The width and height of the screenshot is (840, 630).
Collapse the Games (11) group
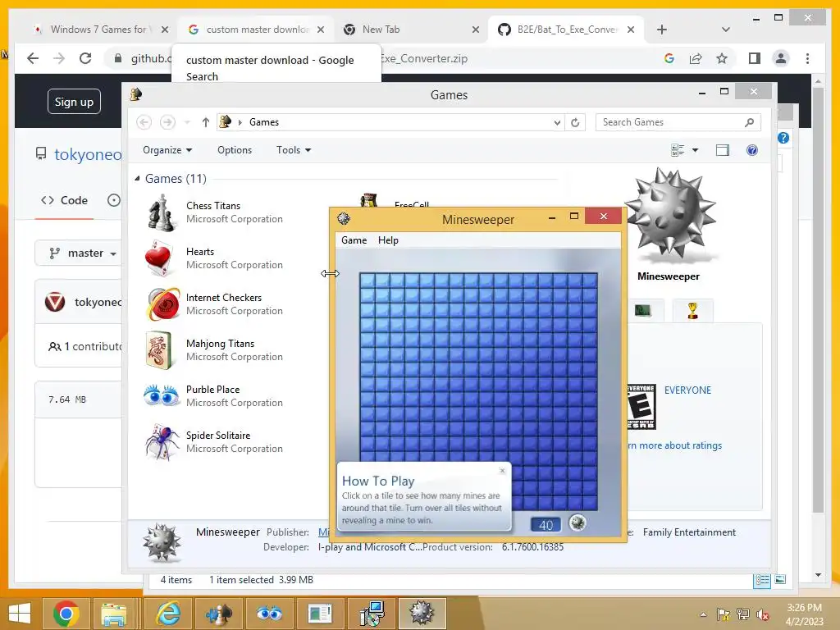137,178
